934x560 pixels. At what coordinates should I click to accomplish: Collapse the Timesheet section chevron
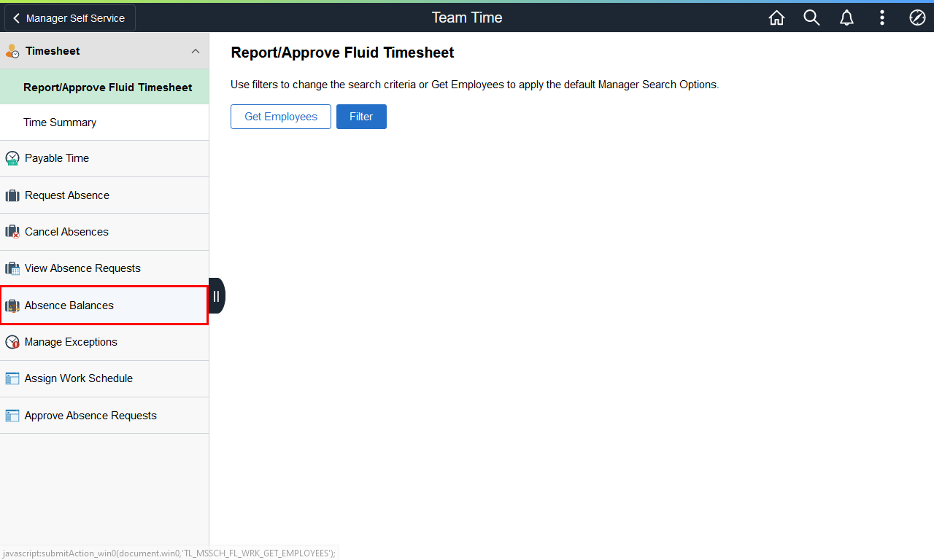[195, 51]
